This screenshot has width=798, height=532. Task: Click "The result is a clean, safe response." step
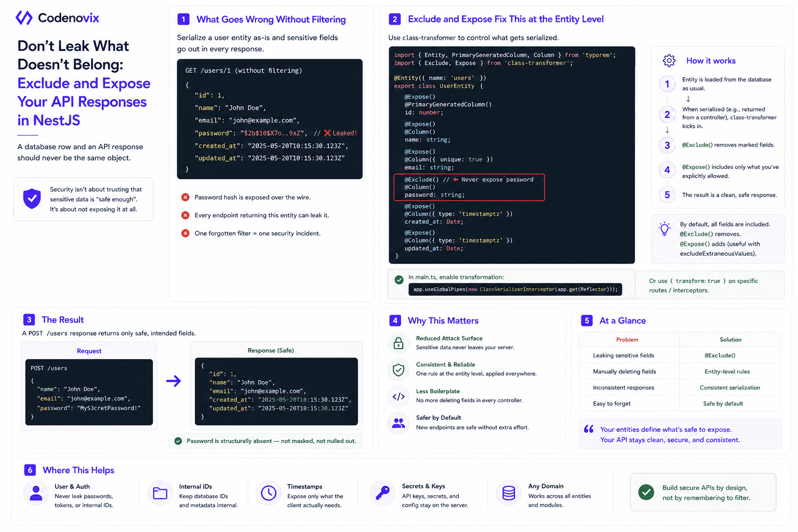coord(729,195)
